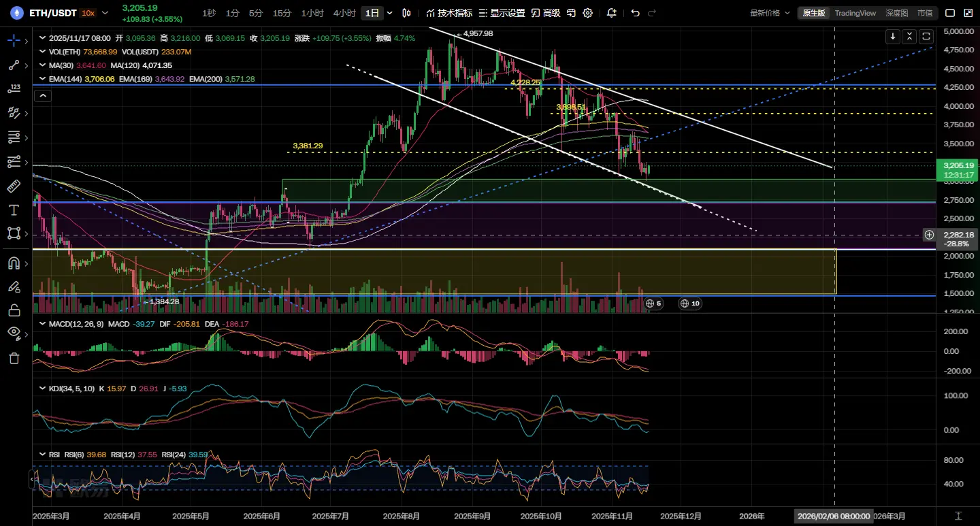Open chart settings gear icon
This screenshot has height=526, width=980.
[588, 13]
